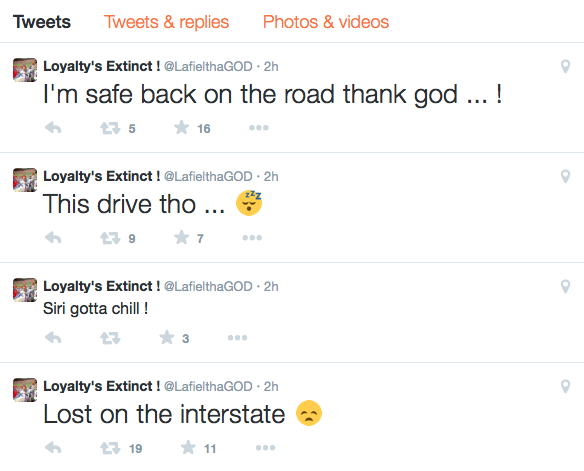
Task: Reply to the "I'm safe back on the road" tweet
Action: [x=53, y=128]
